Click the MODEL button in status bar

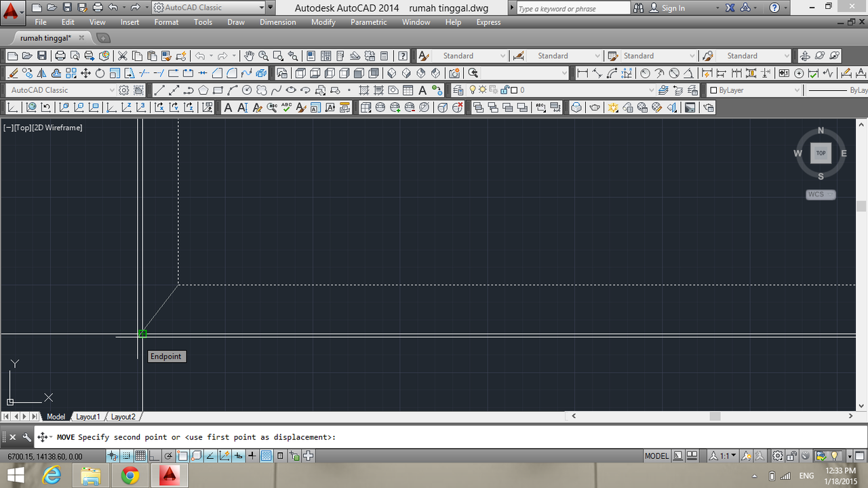click(656, 456)
